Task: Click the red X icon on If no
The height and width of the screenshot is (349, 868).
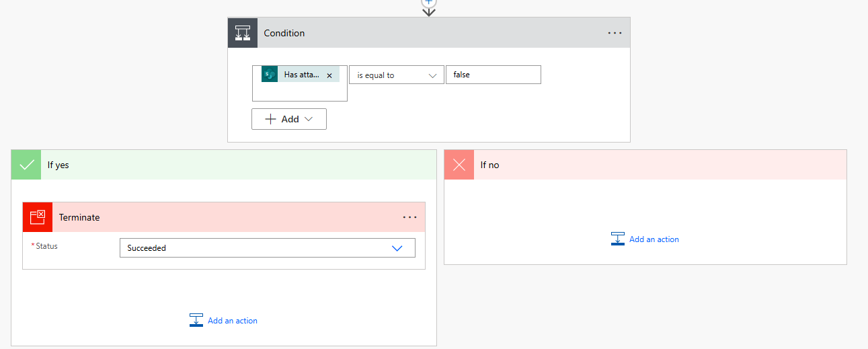Action: point(459,165)
